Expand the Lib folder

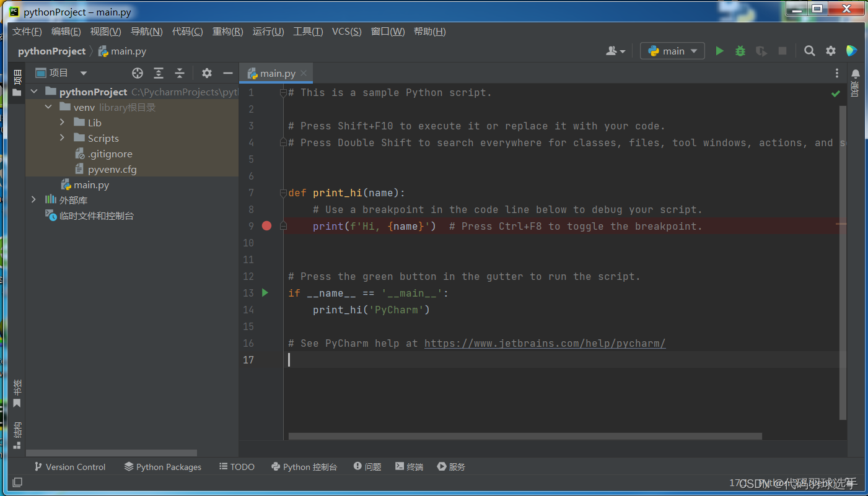coord(63,123)
